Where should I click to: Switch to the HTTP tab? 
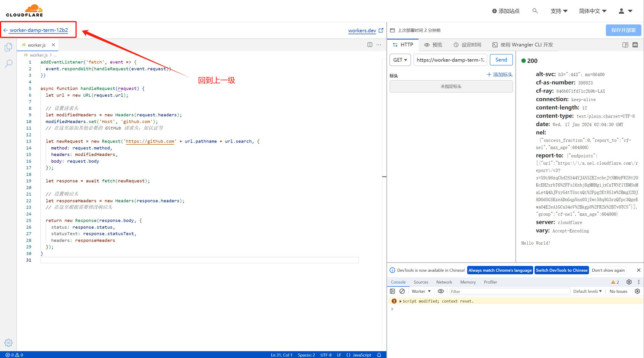tap(403, 45)
